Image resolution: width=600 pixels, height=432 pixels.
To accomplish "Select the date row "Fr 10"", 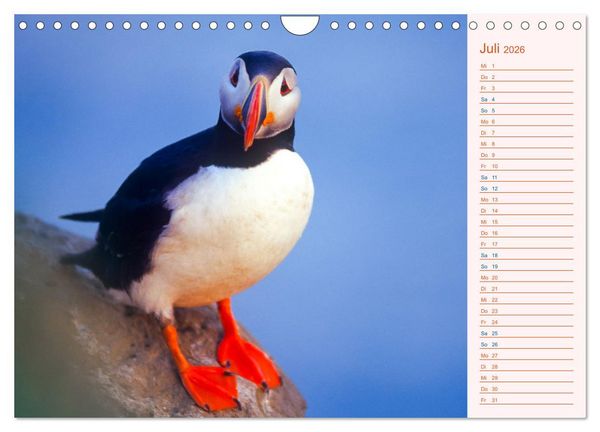I will 527,166.
